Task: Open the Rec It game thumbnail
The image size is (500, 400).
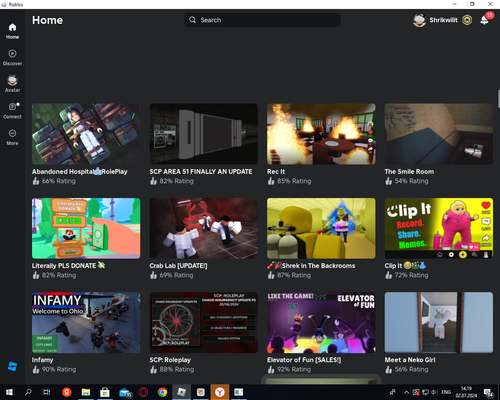Action: [321, 134]
